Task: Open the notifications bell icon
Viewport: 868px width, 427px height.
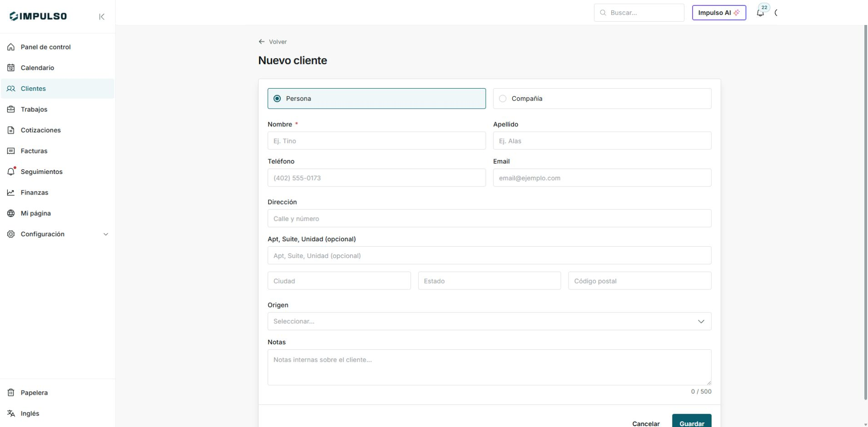Action: click(760, 13)
